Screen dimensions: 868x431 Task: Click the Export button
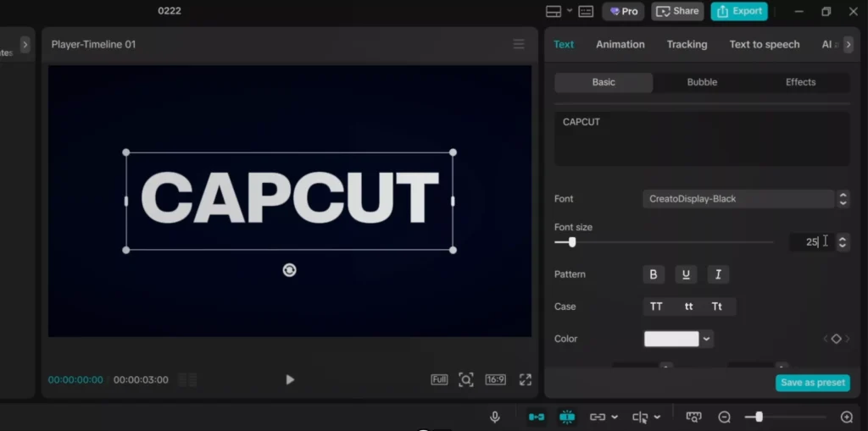coord(739,11)
